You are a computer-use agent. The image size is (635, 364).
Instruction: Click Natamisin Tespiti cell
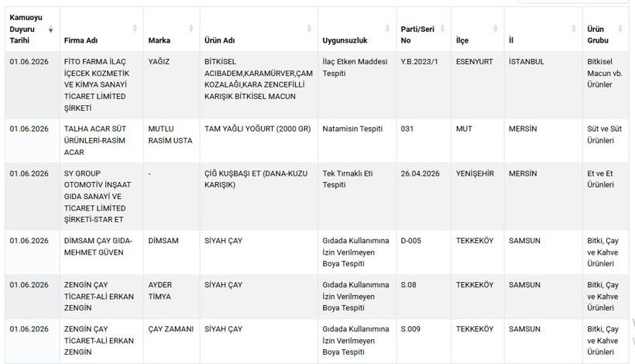pos(357,141)
